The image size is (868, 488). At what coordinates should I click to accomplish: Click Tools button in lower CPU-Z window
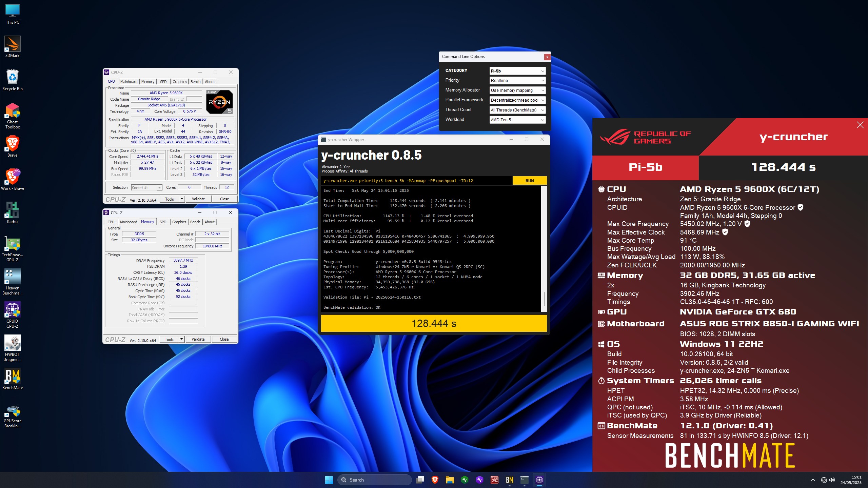click(x=169, y=339)
